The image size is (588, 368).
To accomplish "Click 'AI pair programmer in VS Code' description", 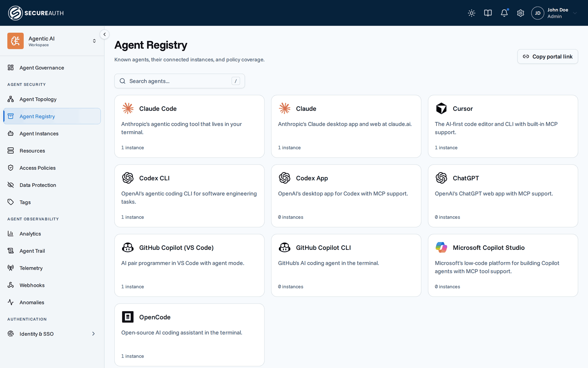I will [x=183, y=263].
